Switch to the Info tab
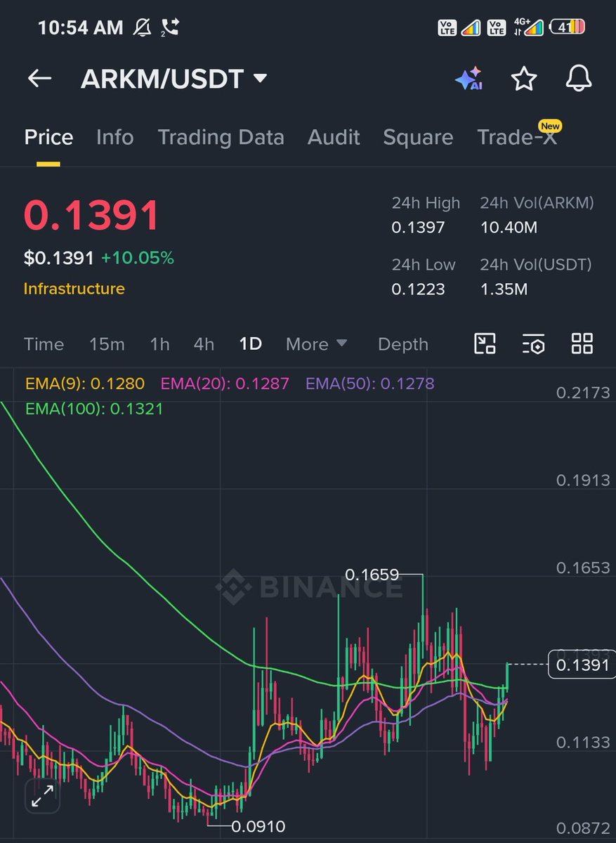 (114, 137)
